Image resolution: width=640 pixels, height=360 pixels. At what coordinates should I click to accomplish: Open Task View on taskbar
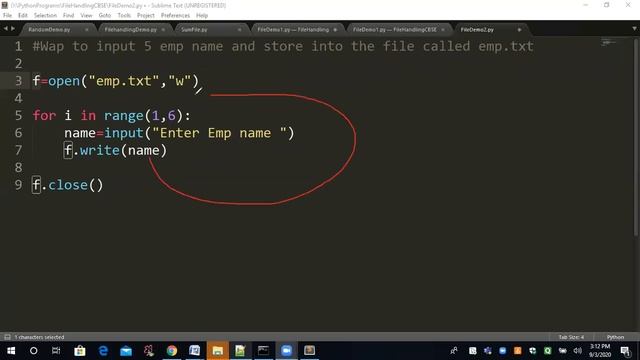coord(56,351)
